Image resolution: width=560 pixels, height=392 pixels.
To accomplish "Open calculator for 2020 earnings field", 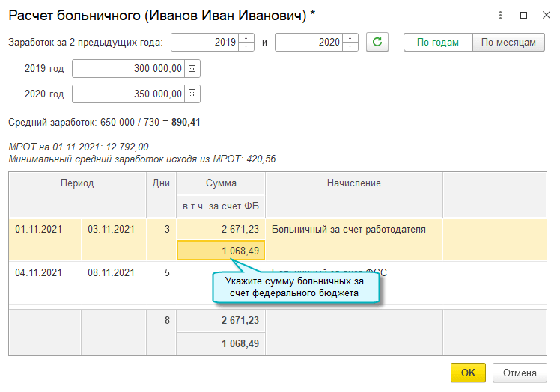I will click(x=192, y=94).
